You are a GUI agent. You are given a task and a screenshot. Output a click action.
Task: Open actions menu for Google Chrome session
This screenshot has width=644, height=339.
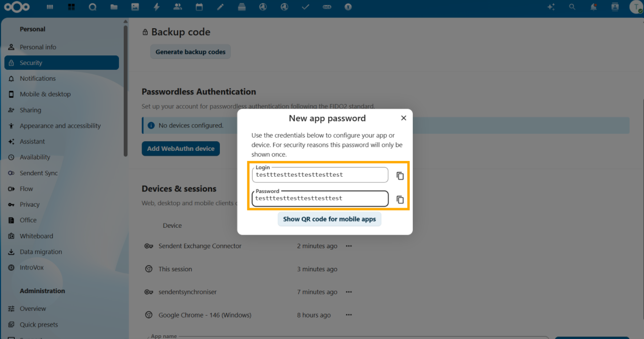[x=349, y=315]
